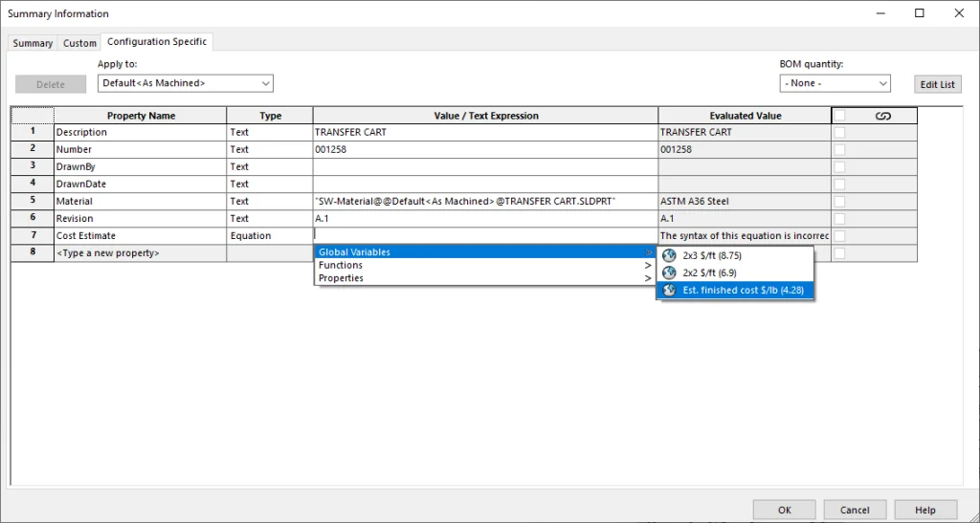
Task: Click the Revision value cell A.1
Action: tap(484, 219)
